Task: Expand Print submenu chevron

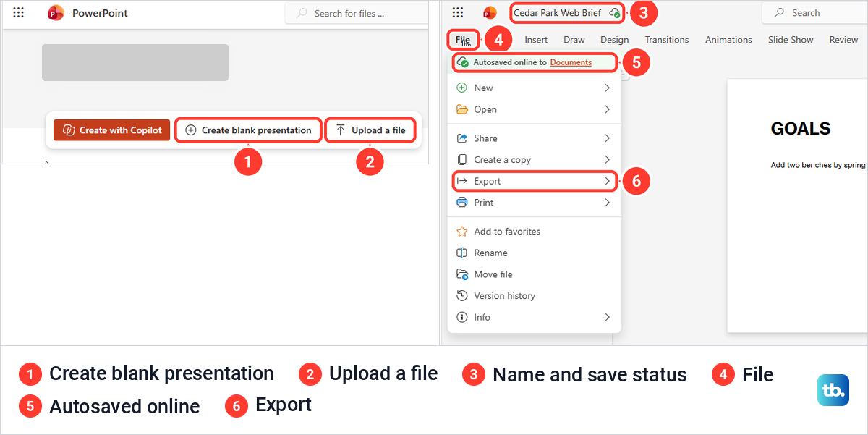Action: tap(607, 203)
